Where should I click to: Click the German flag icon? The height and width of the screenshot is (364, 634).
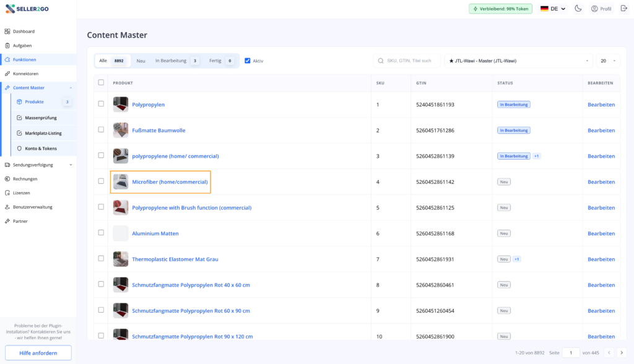click(x=544, y=9)
